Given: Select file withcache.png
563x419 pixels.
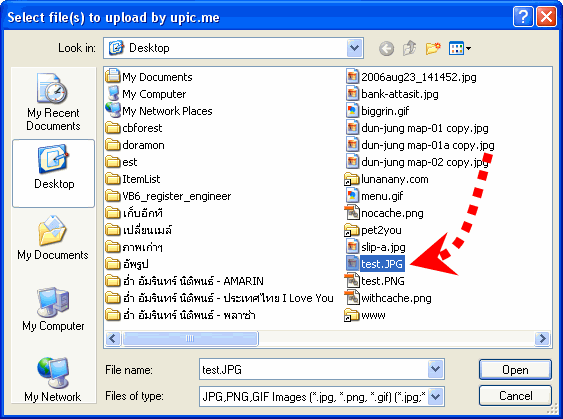Looking at the screenshot, I should coord(388,298).
